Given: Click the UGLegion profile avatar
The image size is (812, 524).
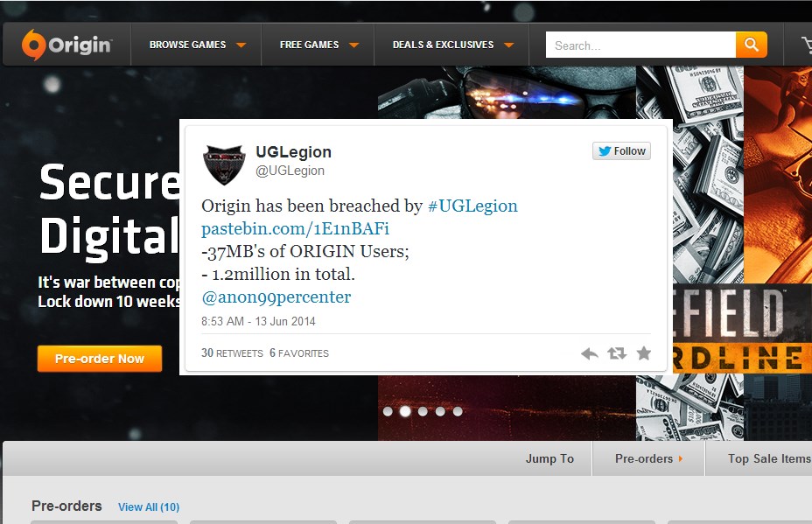Looking at the screenshot, I should click(224, 164).
